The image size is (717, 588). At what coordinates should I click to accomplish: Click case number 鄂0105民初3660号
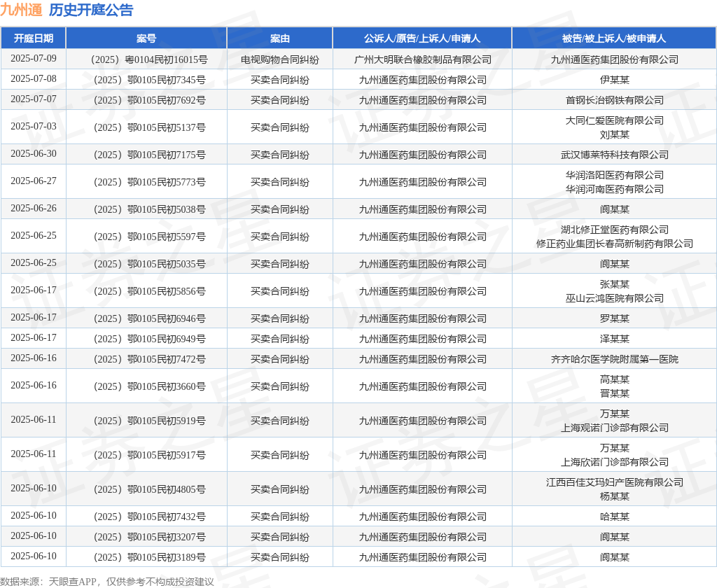pos(167,387)
